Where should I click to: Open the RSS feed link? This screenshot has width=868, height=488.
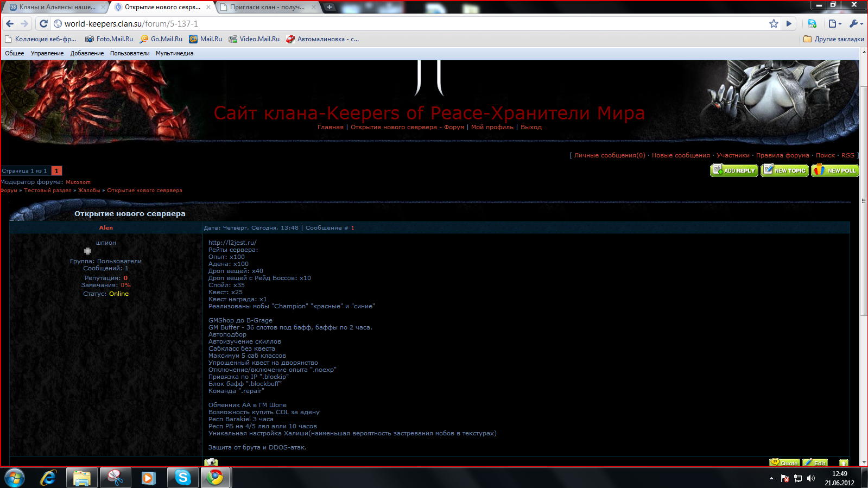coord(848,155)
